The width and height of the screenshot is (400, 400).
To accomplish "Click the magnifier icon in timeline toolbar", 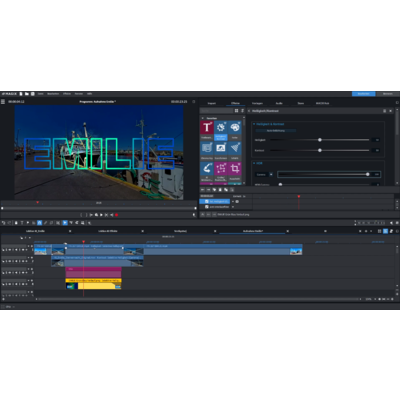I will pyautogui.click(x=89, y=223).
